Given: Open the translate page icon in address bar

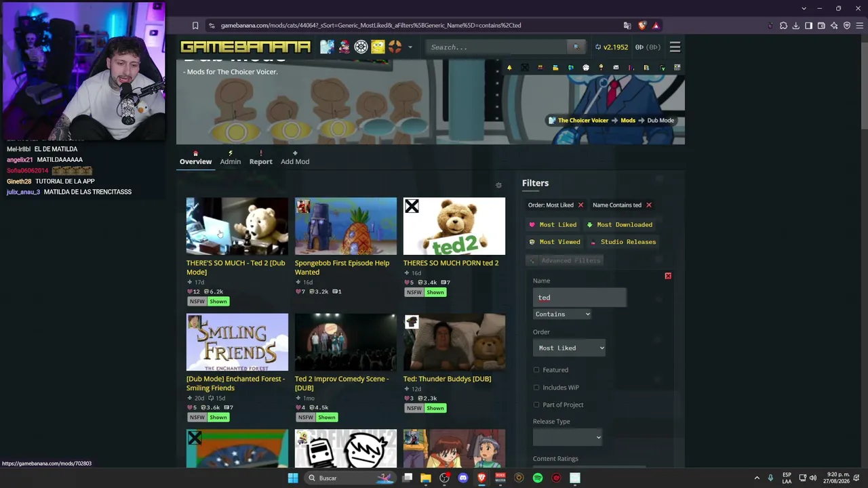Looking at the screenshot, I should (627, 26).
